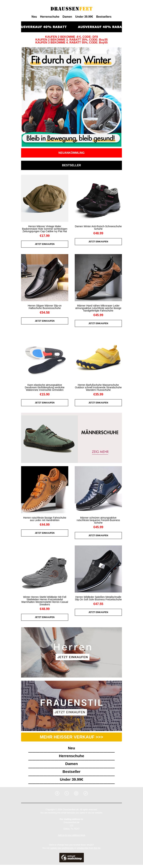
Task: Click the Intuit Mailchimp badge
Action: click(71, 857)
